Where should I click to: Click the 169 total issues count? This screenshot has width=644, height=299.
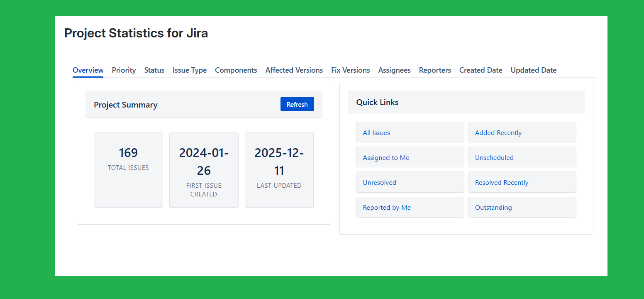(x=128, y=153)
